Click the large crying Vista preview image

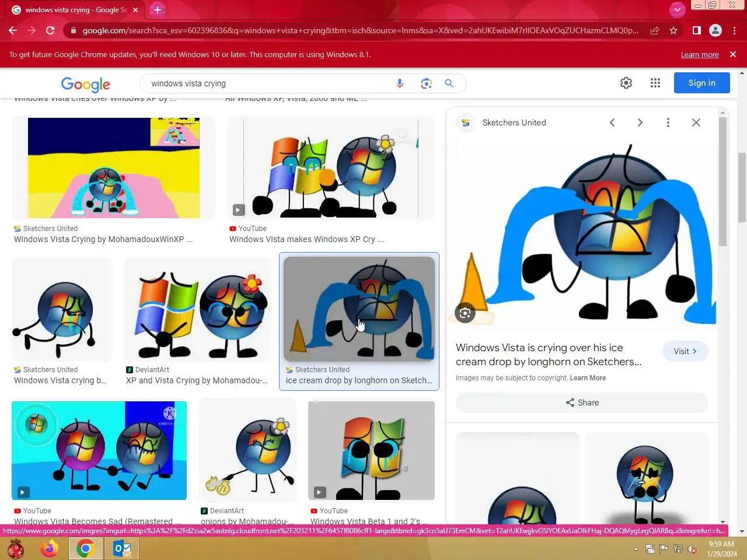582,233
